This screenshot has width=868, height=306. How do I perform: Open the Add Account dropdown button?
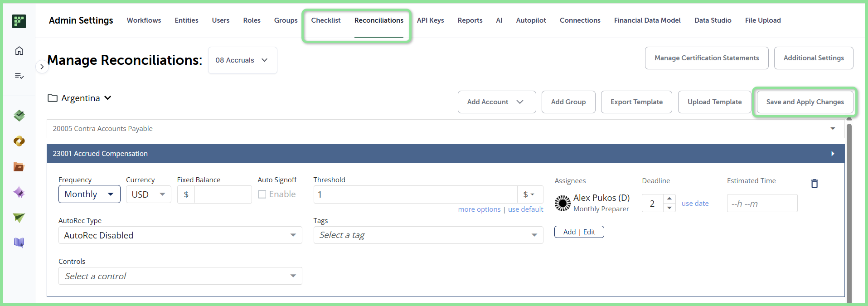click(x=497, y=102)
